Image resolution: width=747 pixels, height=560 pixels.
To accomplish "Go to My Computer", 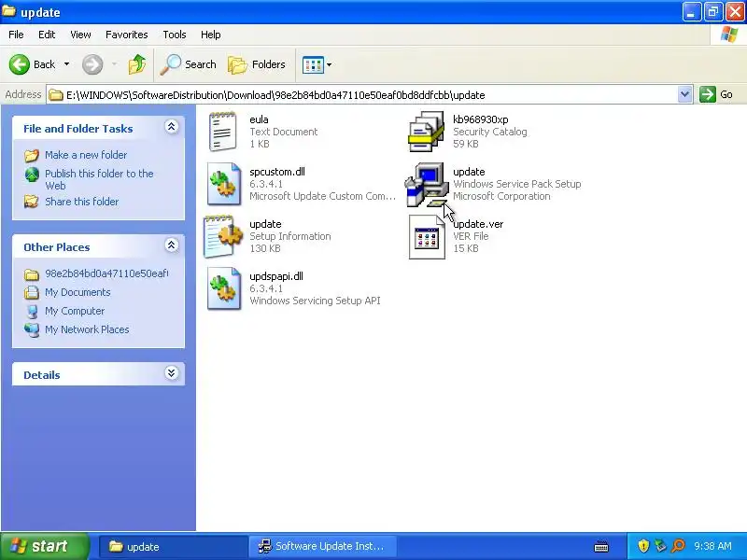I will tap(75, 311).
